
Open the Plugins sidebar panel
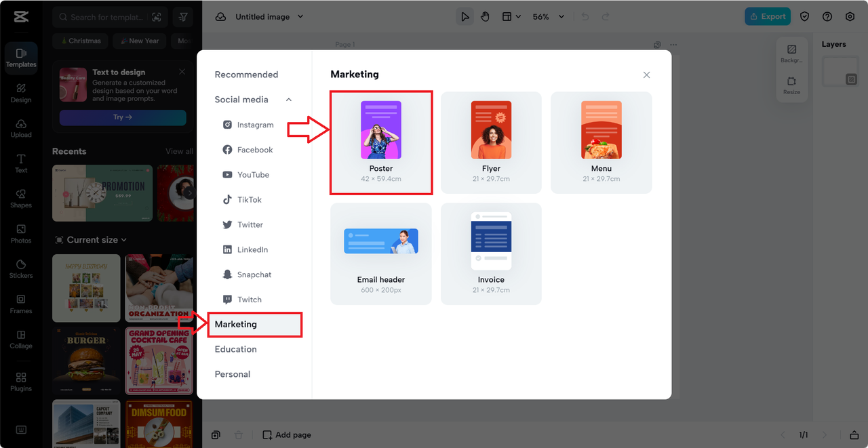tap(21, 382)
